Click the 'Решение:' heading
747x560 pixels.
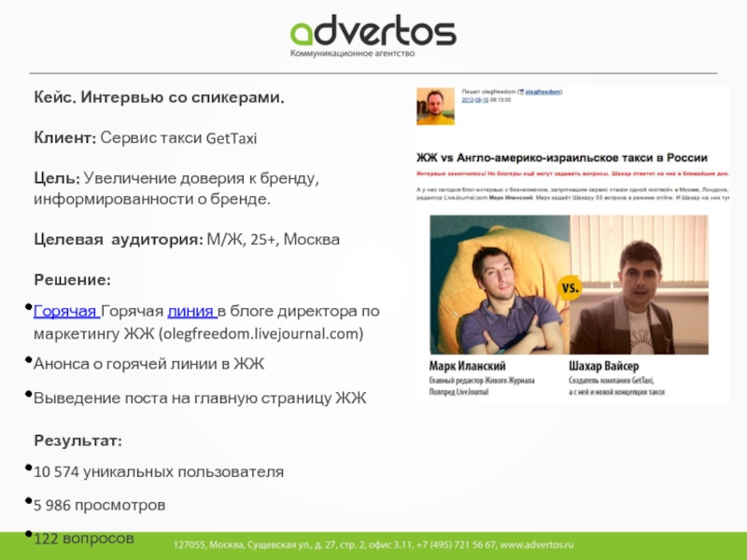pyautogui.click(x=73, y=280)
